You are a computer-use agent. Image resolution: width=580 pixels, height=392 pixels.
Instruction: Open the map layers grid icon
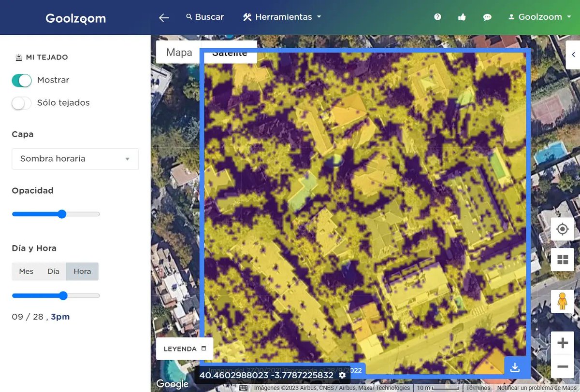(563, 260)
